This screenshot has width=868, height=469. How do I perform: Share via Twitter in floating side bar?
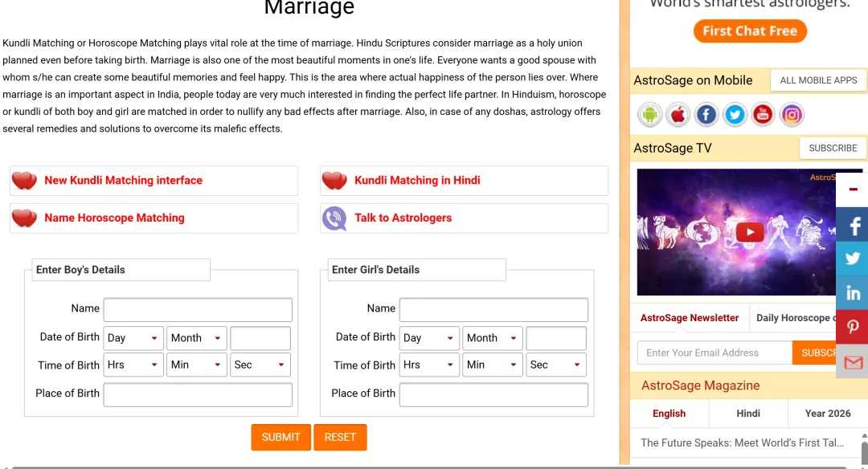pos(853,259)
